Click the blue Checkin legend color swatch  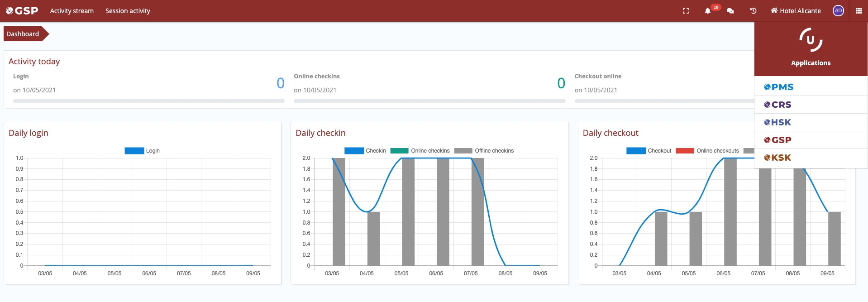(354, 151)
